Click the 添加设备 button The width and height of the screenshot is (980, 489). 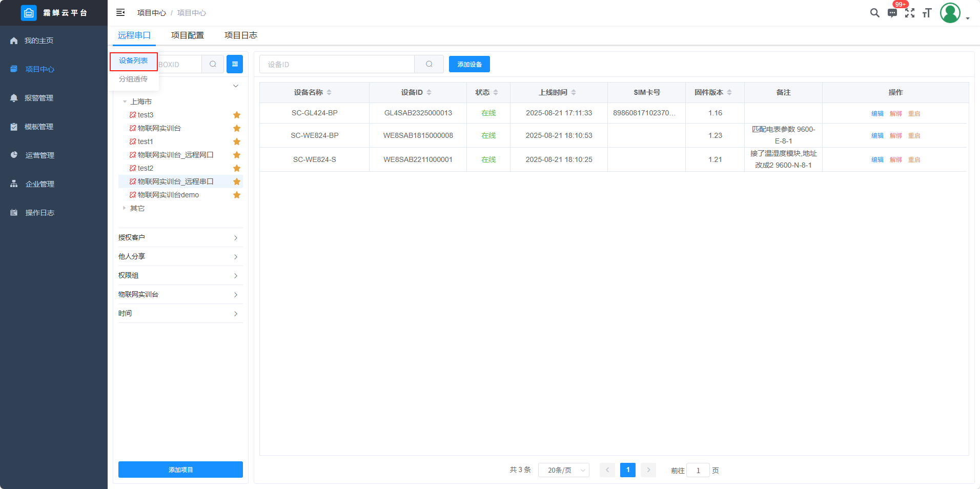[x=469, y=64]
